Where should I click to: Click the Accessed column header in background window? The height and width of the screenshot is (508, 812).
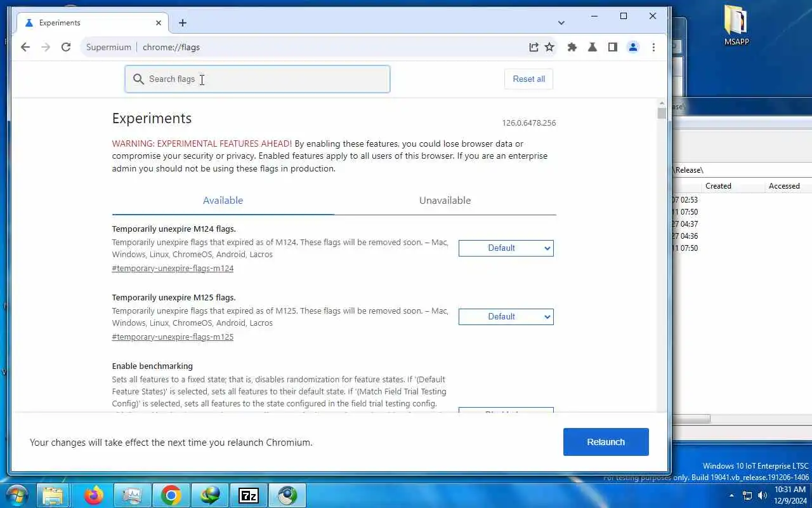coord(784,186)
